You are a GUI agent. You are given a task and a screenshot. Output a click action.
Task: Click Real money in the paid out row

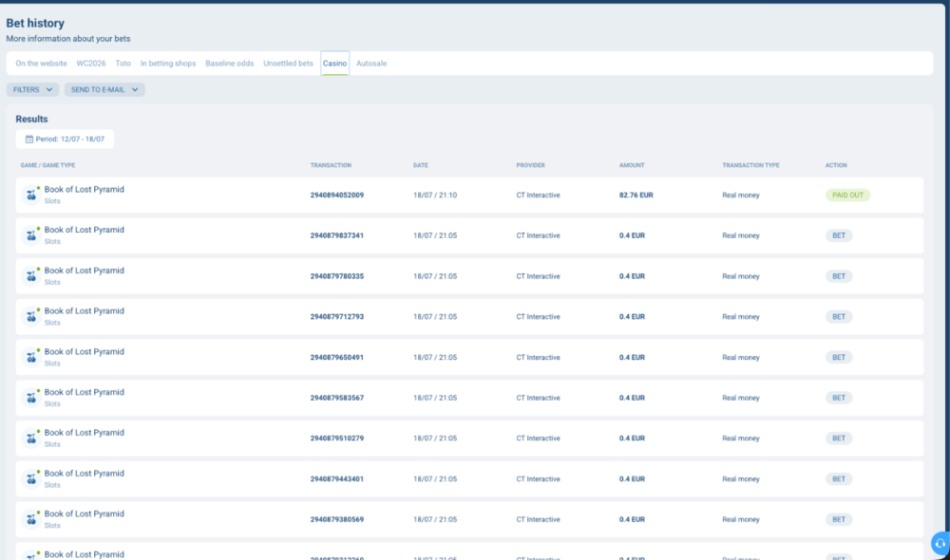point(741,195)
